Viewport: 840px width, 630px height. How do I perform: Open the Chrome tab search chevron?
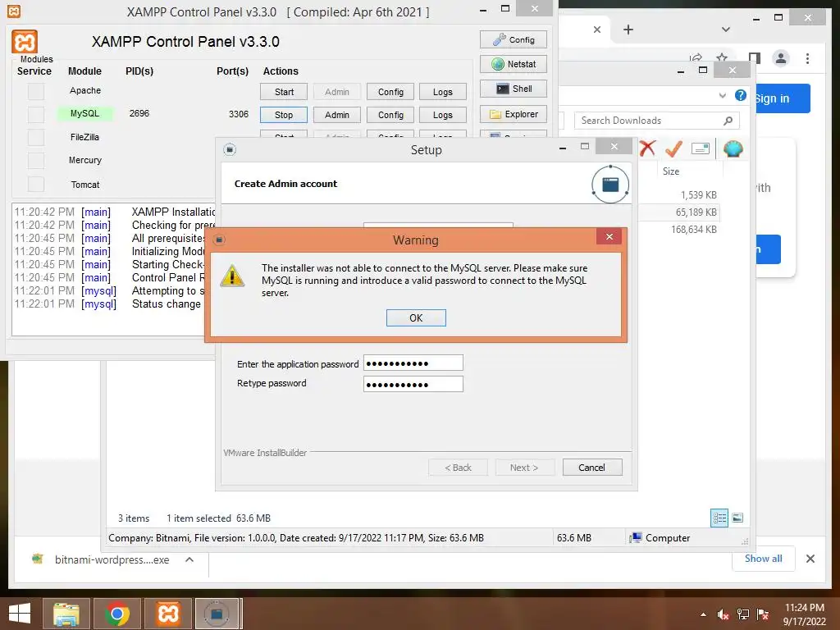tap(726, 30)
